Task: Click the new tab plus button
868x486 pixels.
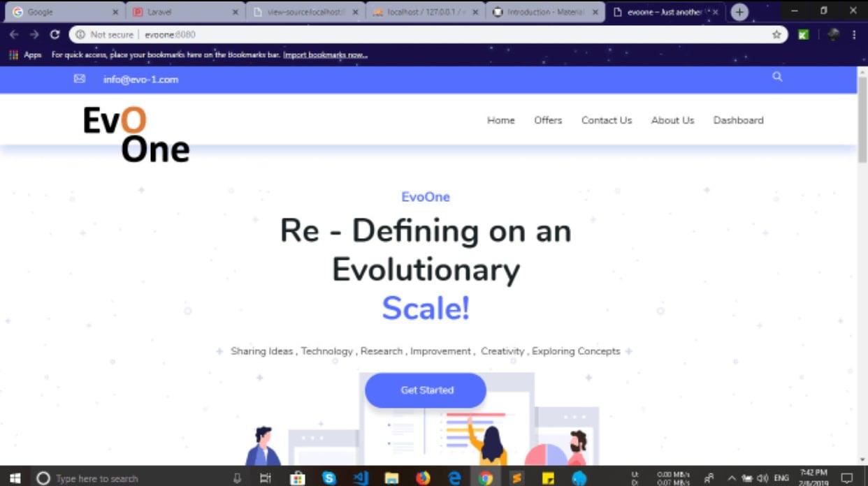Action: [739, 12]
